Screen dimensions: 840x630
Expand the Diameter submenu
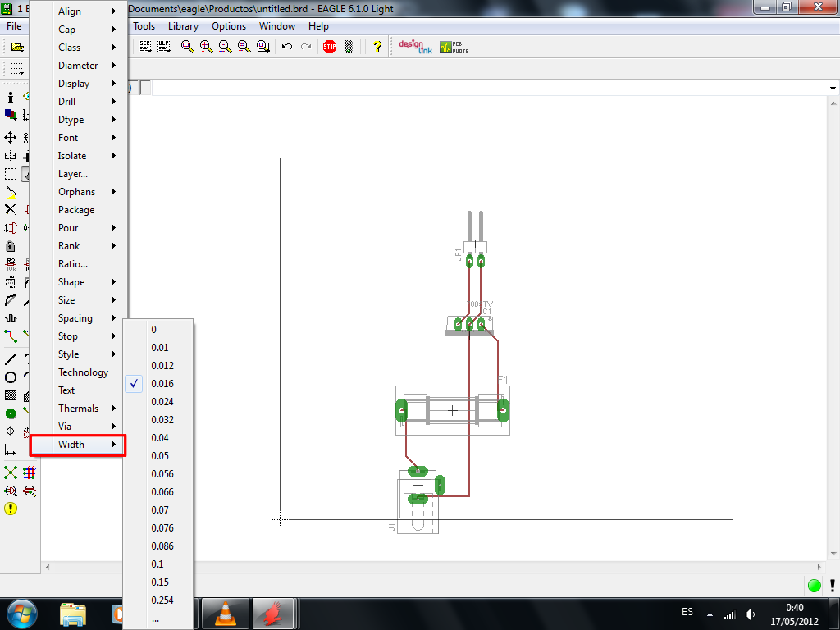79,66
